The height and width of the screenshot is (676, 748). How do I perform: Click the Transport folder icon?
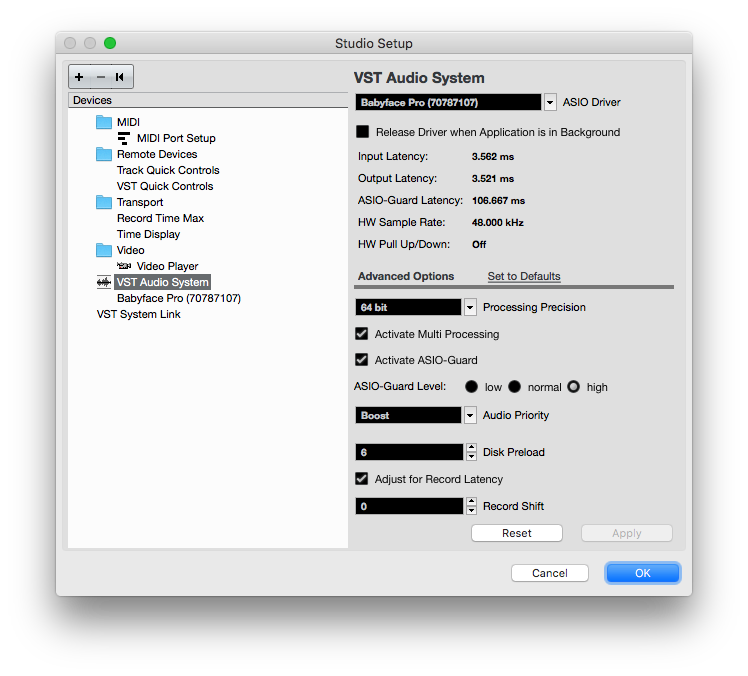104,202
